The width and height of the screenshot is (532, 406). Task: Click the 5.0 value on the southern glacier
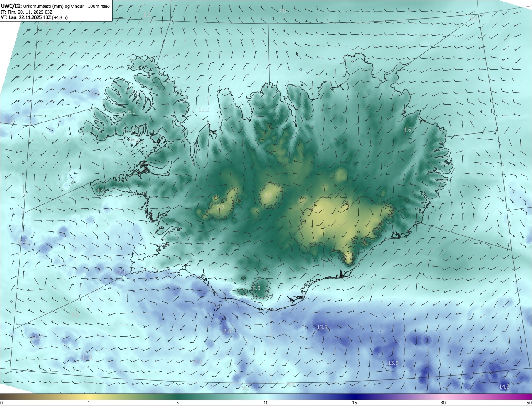[x=256, y=288]
